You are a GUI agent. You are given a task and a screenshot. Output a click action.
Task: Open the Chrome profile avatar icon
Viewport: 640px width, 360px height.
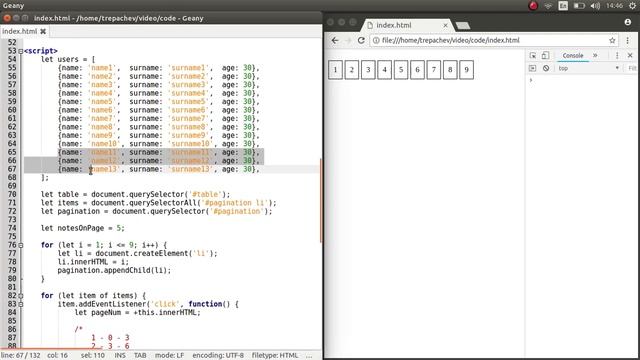(628, 22)
